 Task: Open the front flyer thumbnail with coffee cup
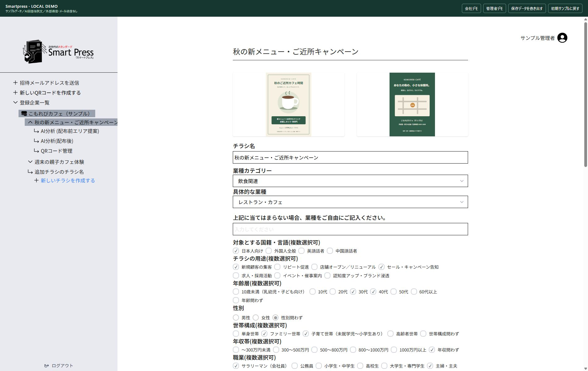coord(288,104)
